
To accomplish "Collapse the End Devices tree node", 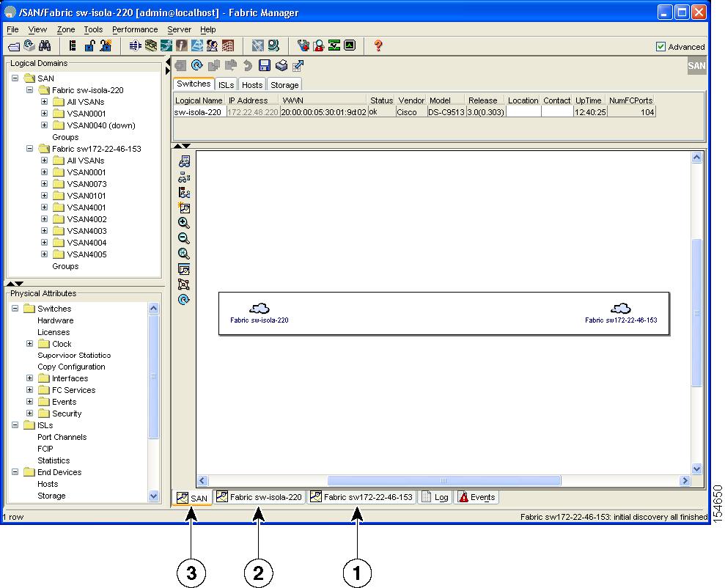I will [x=15, y=472].
